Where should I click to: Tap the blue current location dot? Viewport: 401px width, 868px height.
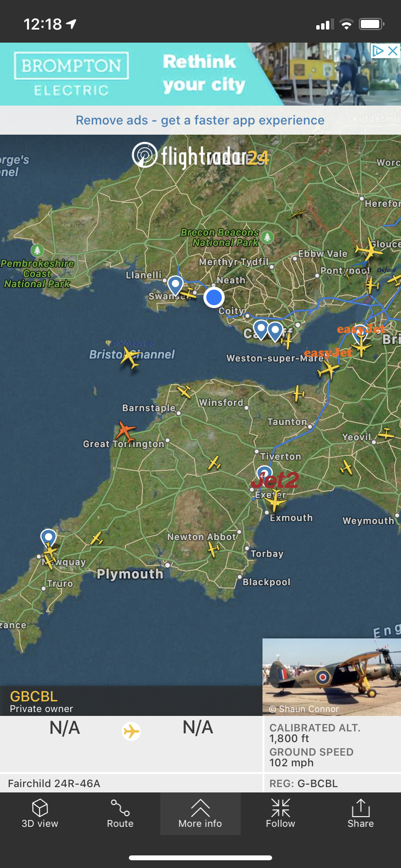[214, 297]
